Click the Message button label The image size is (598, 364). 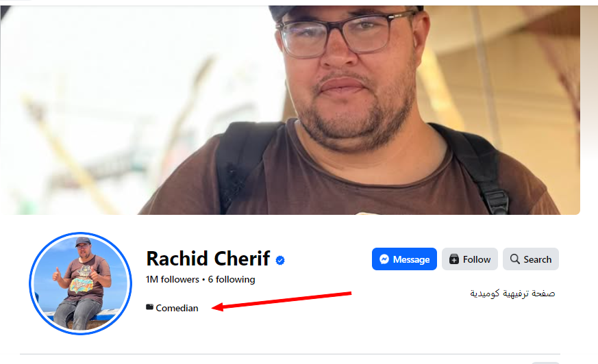coord(411,259)
